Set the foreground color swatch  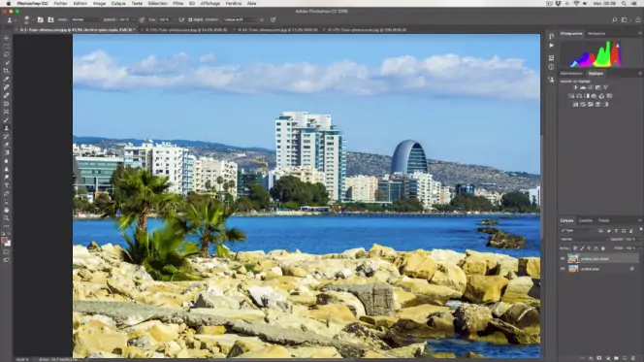(5, 240)
